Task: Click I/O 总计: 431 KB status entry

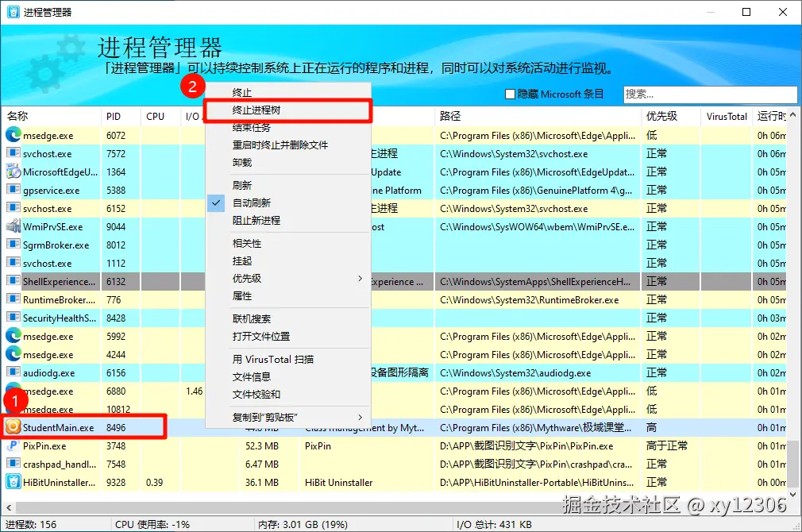Action: (494, 524)
